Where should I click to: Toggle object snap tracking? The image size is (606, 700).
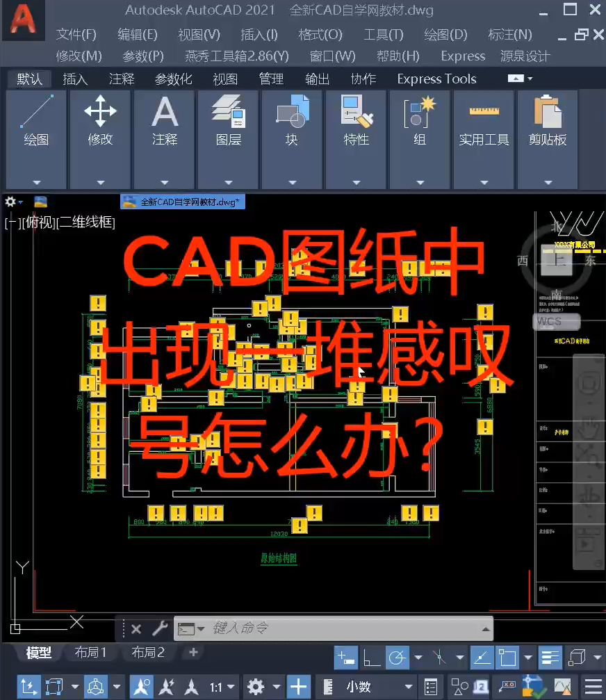tap(482, 658)
